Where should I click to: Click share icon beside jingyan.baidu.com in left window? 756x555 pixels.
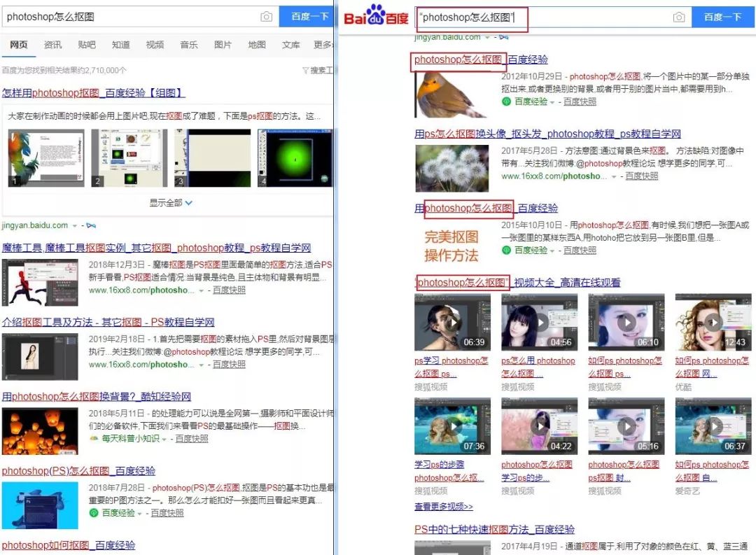[91, 225]
